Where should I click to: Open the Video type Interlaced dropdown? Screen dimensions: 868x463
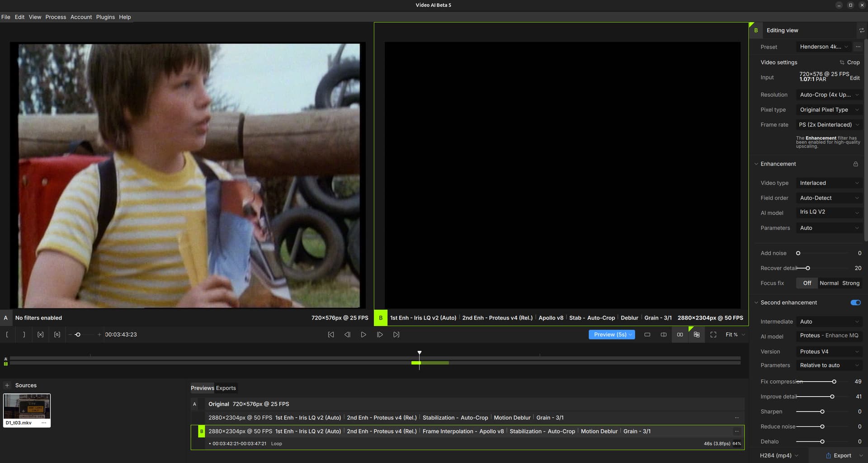[x=829, y=183]
